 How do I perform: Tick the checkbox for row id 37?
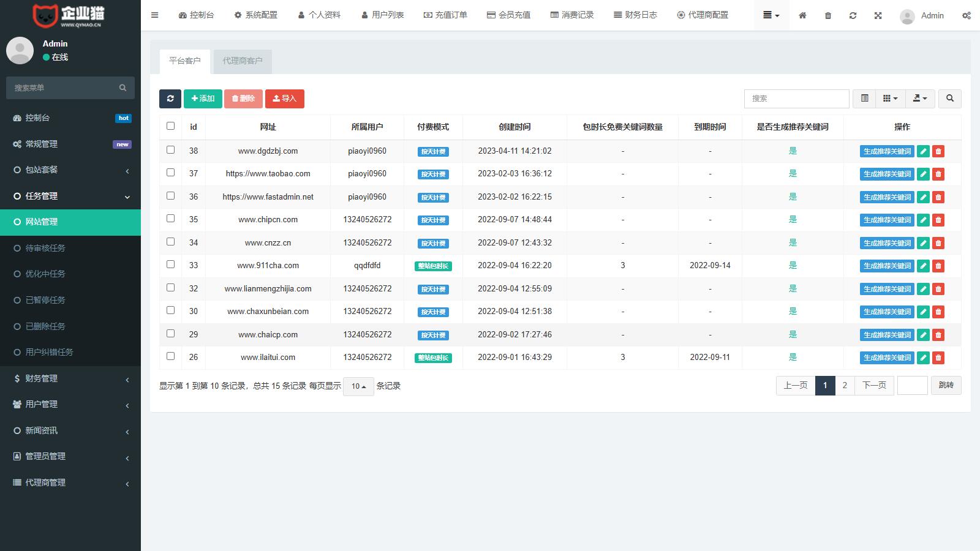coord(170,173)
